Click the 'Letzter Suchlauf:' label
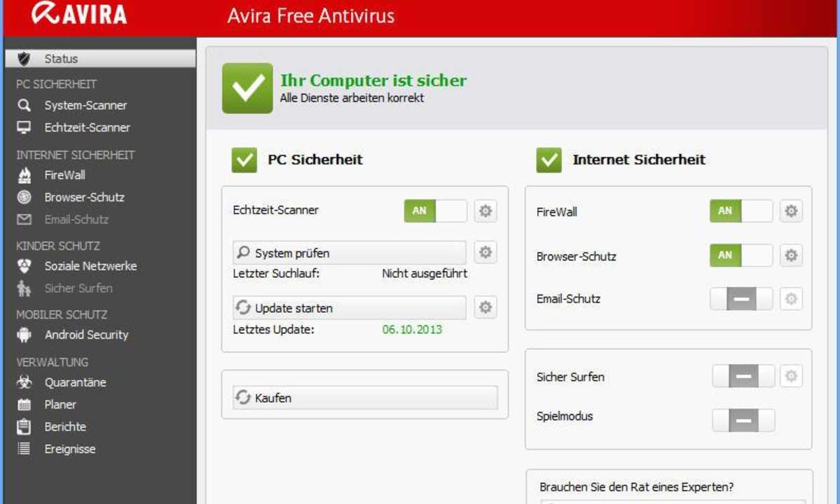The image size is (840, 504). [x=276, y=274]
